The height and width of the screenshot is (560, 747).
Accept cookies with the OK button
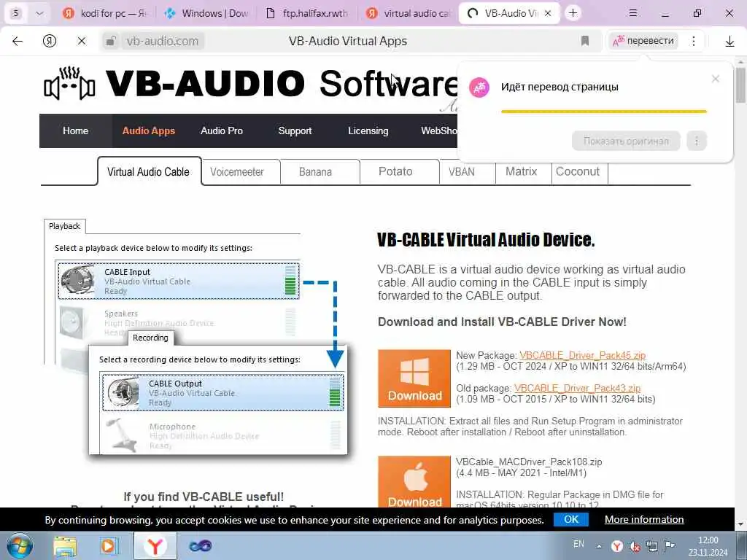pos(570,519)
